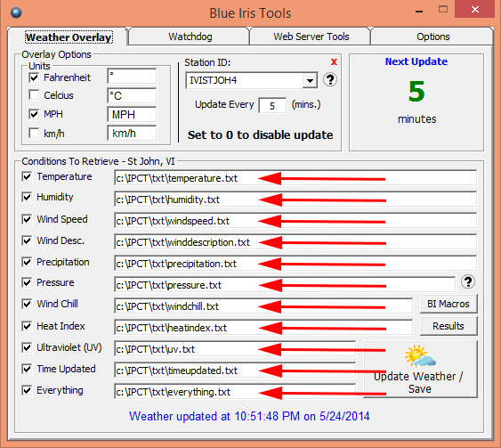Click the windspeed.txt path field

pos(295,221)
